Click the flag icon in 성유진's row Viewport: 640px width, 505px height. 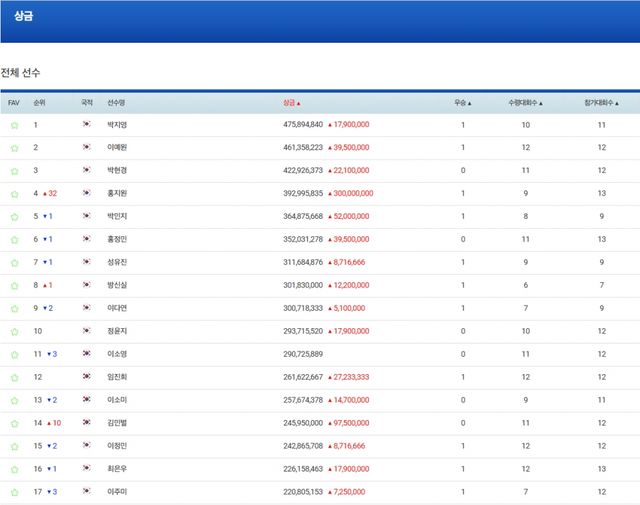87,262
